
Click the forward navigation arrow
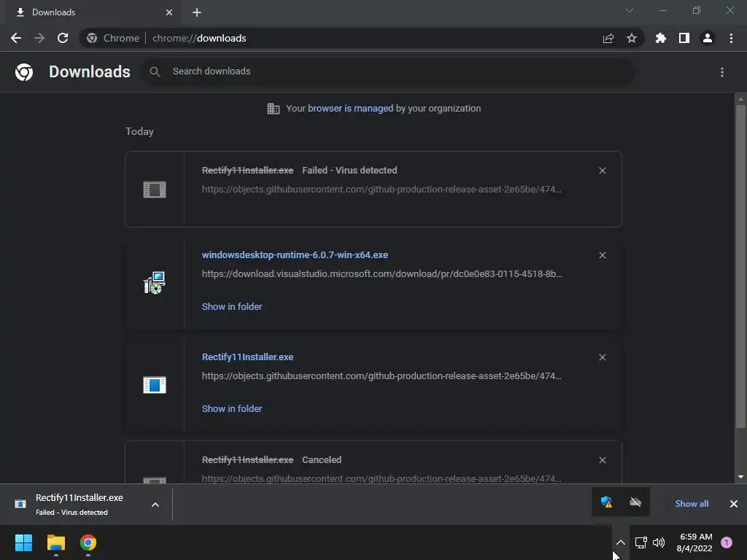[x=39, y=38]
